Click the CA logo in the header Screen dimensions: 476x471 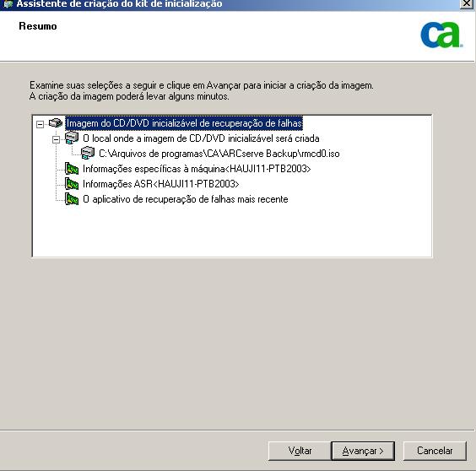coord(441,35)
